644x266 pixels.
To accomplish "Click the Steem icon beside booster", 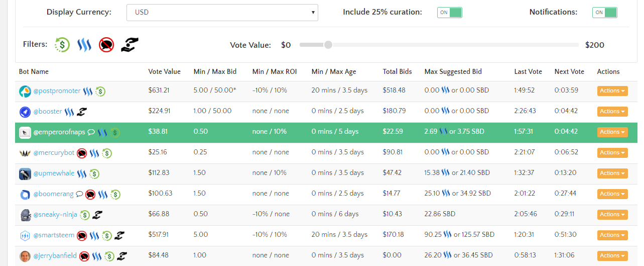I will pyautogui.click(x=69, y=112).
